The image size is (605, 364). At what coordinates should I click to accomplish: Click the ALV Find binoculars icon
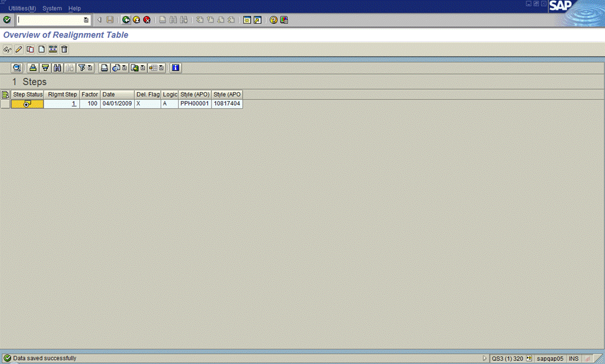click(57, 68)
